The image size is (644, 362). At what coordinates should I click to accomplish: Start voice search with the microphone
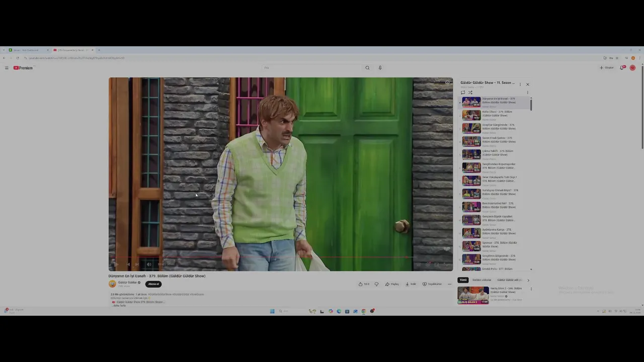[x=380, y=68]
